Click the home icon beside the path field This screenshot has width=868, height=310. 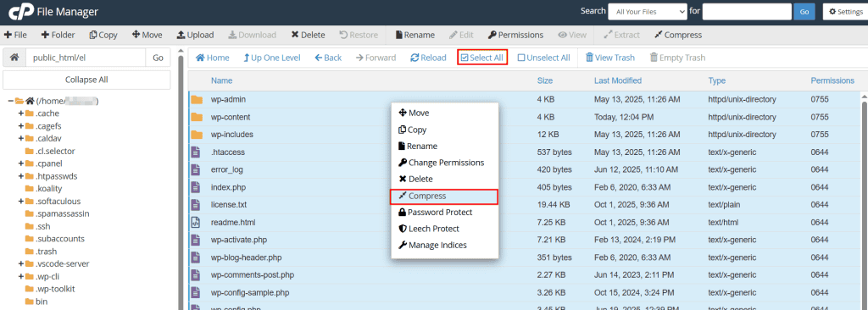pyautogui.click(x=14, y=58)
